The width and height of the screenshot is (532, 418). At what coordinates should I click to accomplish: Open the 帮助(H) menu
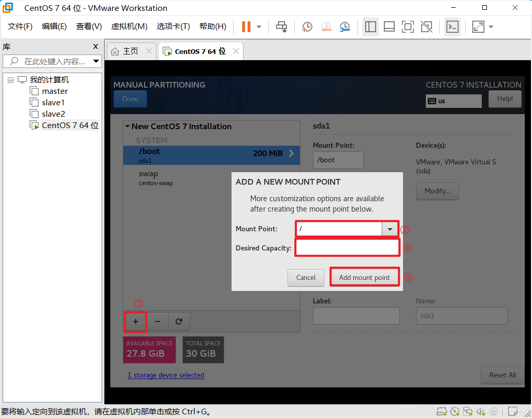pos(213,26)
